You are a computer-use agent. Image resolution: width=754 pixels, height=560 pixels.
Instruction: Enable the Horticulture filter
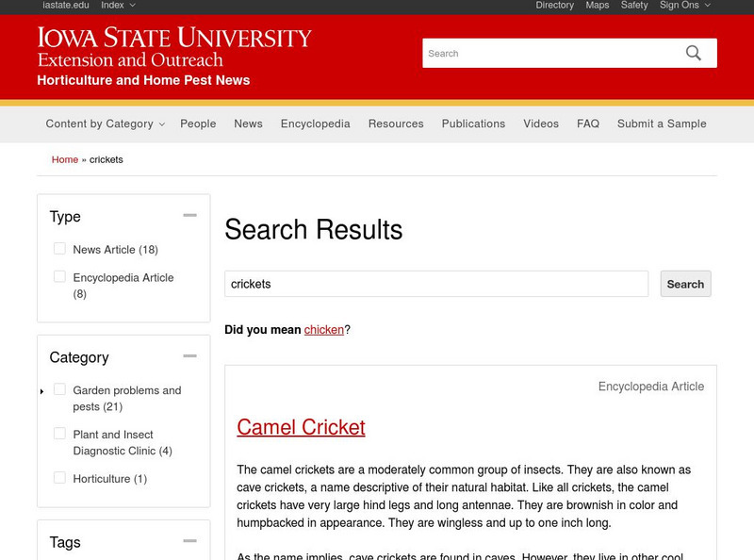coord(59,478)
